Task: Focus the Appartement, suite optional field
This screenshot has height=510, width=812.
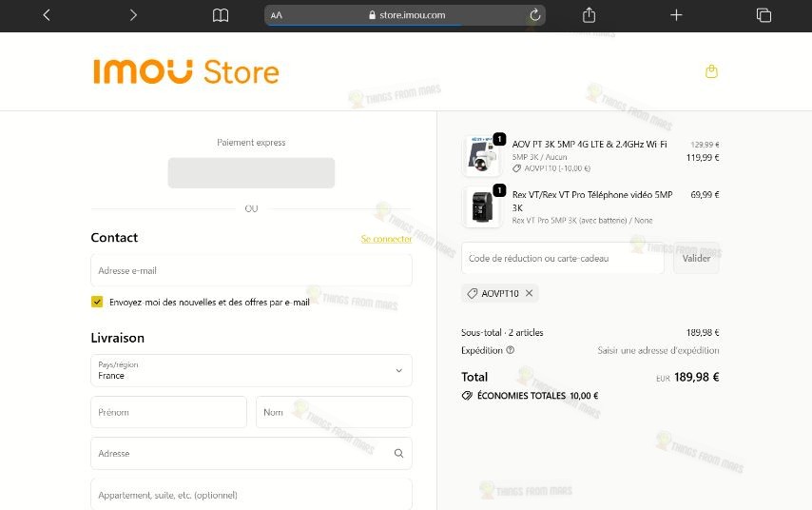Action: tap(251, 495)
